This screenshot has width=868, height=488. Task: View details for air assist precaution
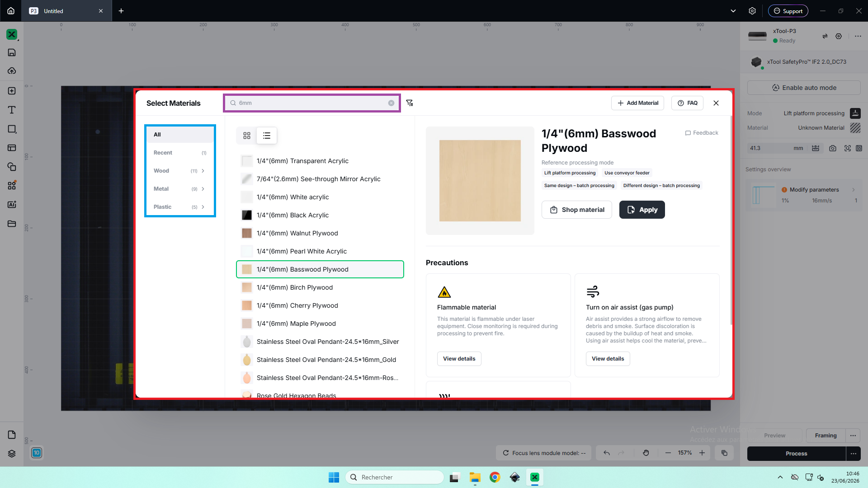pos(608,359)
